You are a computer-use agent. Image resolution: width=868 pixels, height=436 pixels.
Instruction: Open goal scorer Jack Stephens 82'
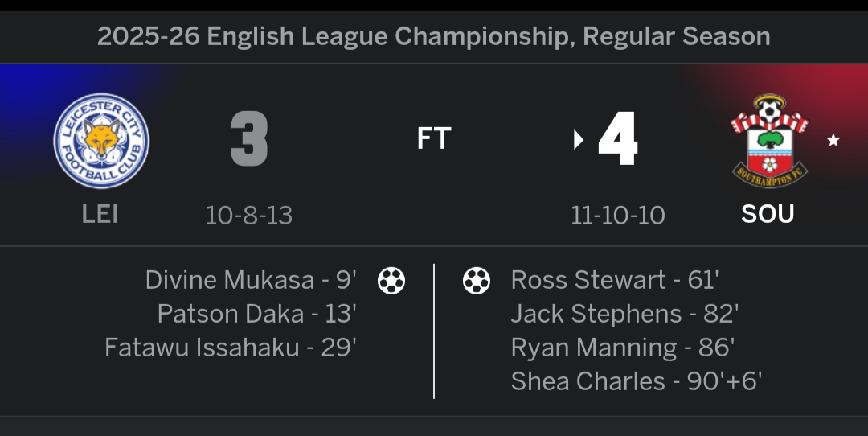pyautogui.click(x=624, y=314)
